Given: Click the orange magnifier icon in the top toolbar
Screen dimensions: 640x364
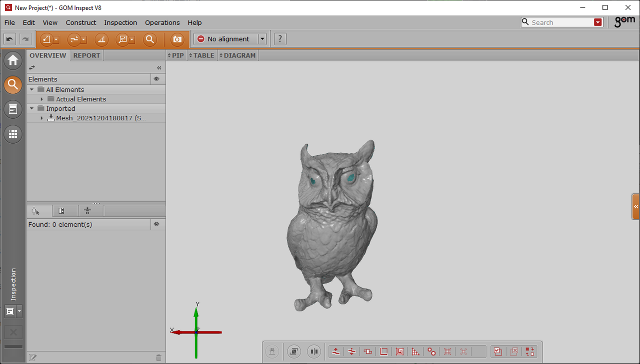Looking at the screenshot, I should [x=149, y=39].
